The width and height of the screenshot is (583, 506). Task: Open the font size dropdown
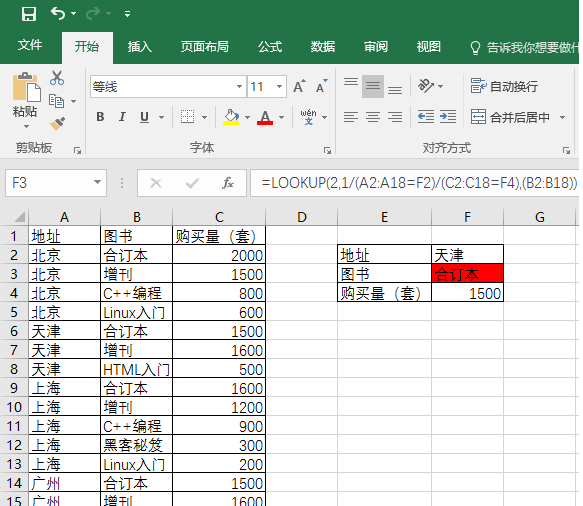point(279,87)
